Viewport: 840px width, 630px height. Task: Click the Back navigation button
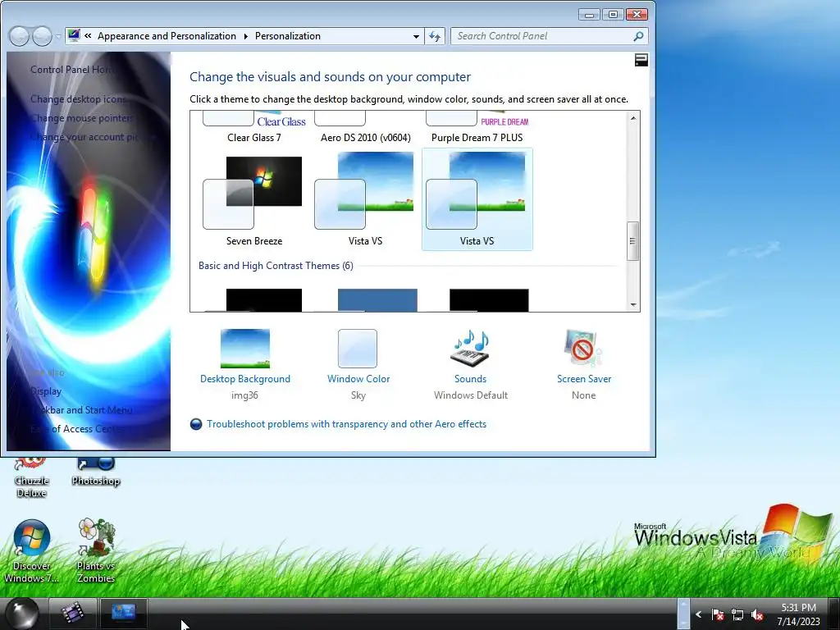(20, 36)
